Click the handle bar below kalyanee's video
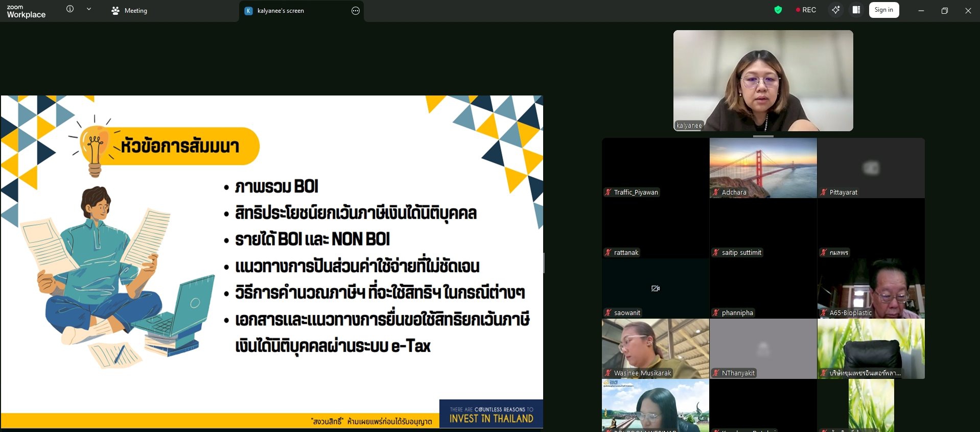 point(763,136)
